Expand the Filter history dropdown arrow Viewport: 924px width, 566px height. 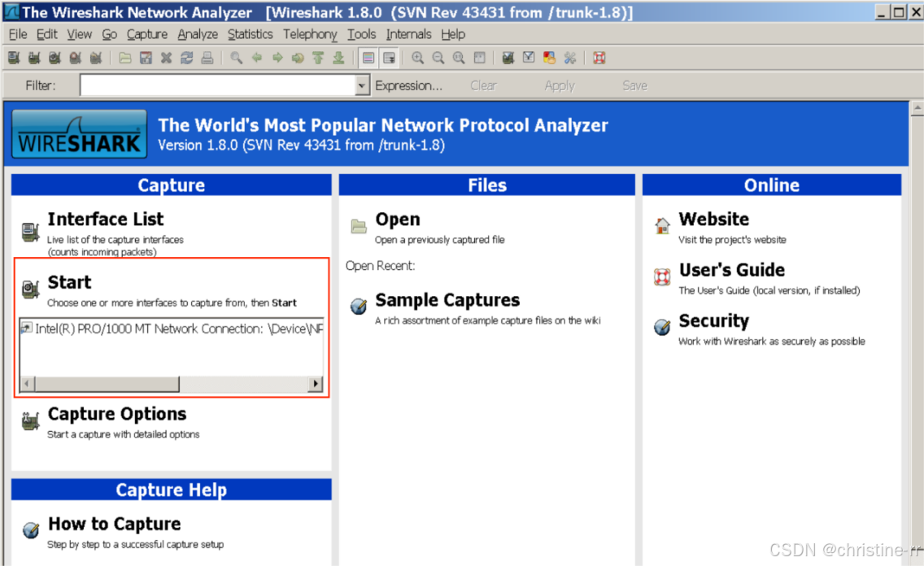point(363,86)
